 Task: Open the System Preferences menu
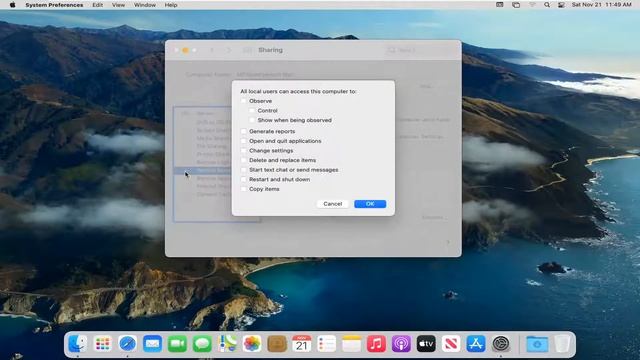tap(54, 5)
